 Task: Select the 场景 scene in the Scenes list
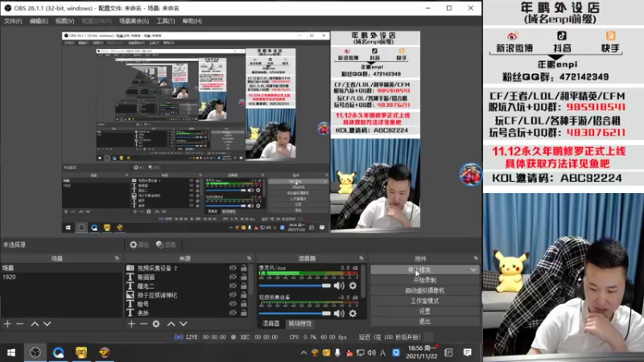(61, 268)
